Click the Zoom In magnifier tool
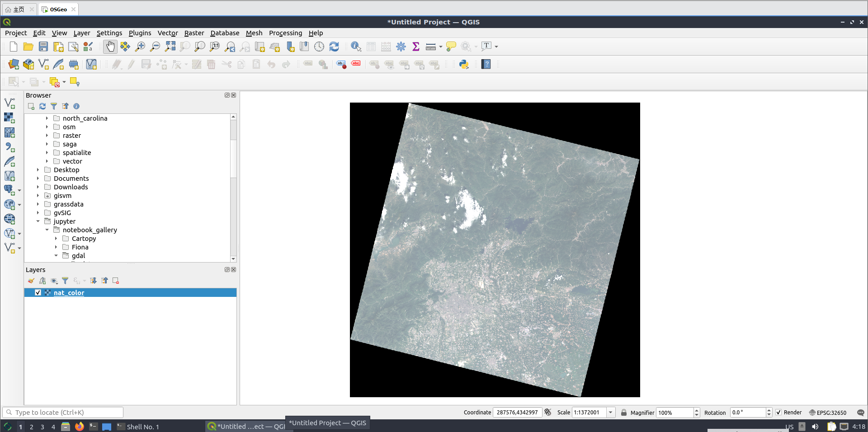 140,47
